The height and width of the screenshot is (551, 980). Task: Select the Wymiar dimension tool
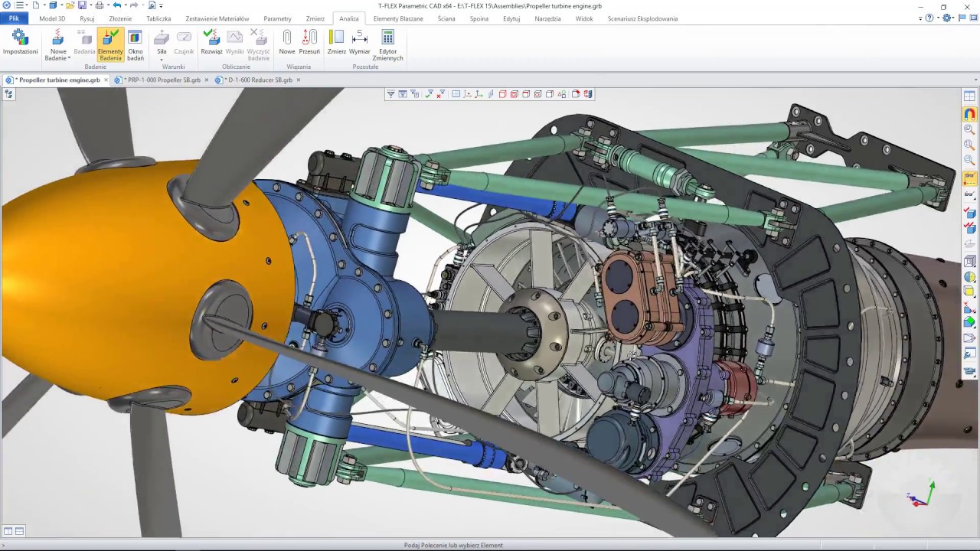[x=360, y=43]
